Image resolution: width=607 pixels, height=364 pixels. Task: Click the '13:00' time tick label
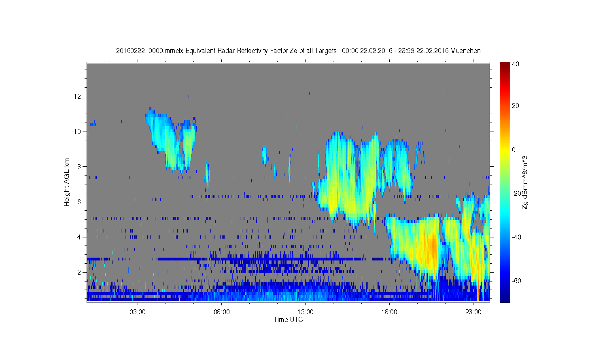pos(306,312)
